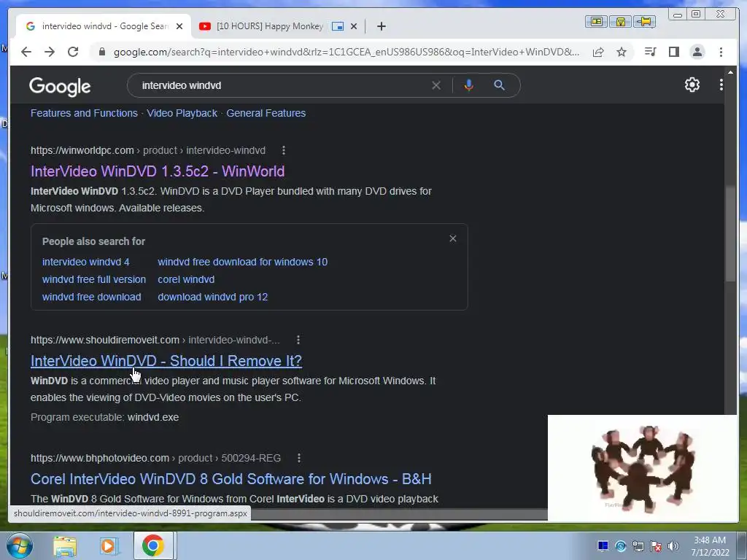Open Google apps vertical dots menu

pos(721,85)
